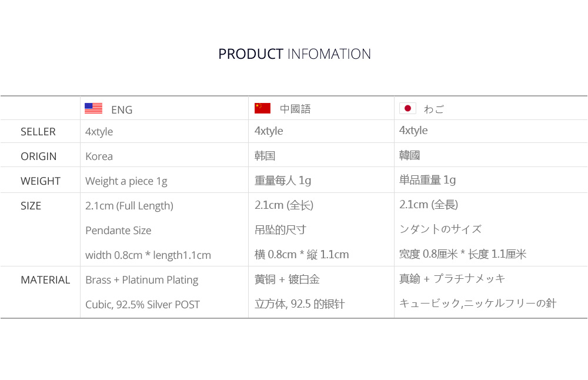Click the SELLER row label
588x380 pixels.
(x=38, y=132)
